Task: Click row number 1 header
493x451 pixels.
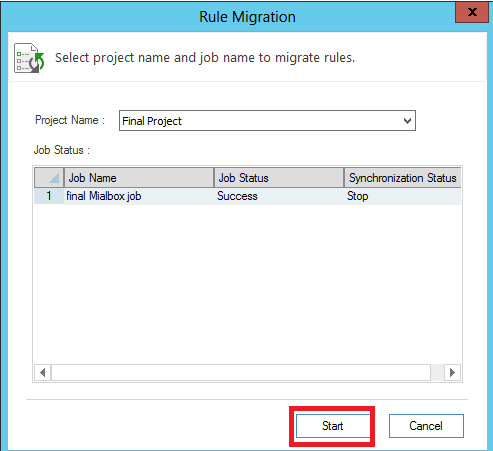Action: (49, 196)
